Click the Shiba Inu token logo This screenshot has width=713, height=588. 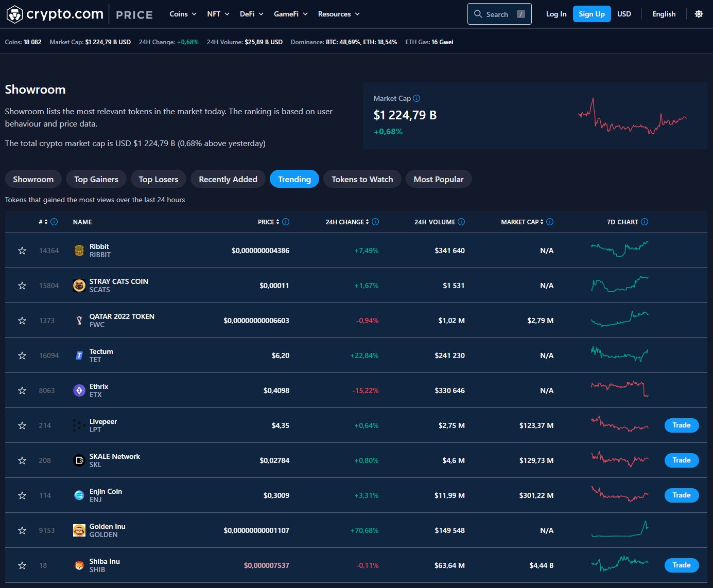[x=79, y=565]
